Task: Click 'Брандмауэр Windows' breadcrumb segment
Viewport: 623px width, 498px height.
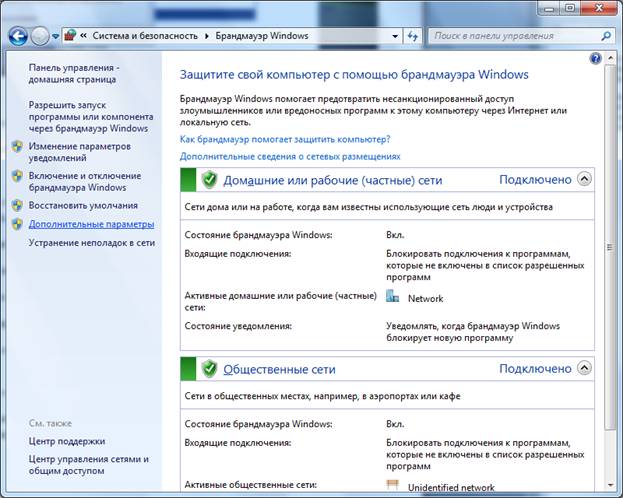Action: tap(262, 36)
